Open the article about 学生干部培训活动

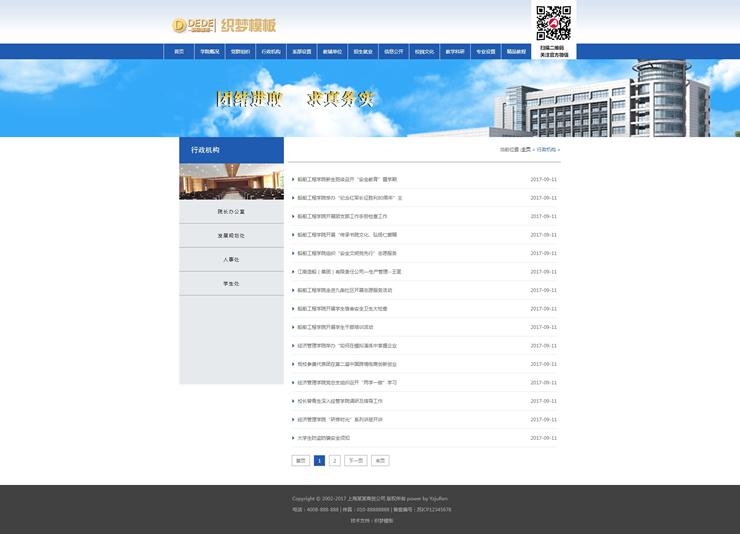tap(335, 327)
